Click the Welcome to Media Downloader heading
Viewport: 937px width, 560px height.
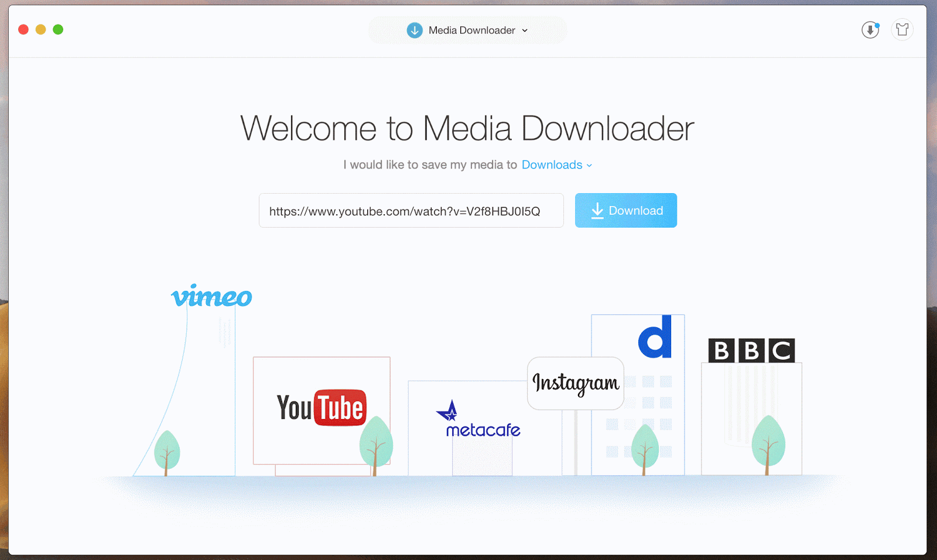[x=467, y=128]
